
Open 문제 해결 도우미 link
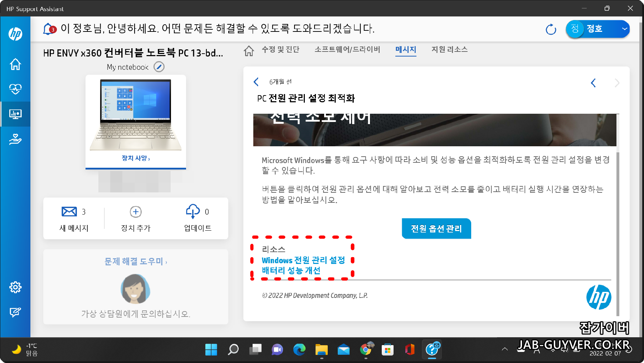click(136, 261)
